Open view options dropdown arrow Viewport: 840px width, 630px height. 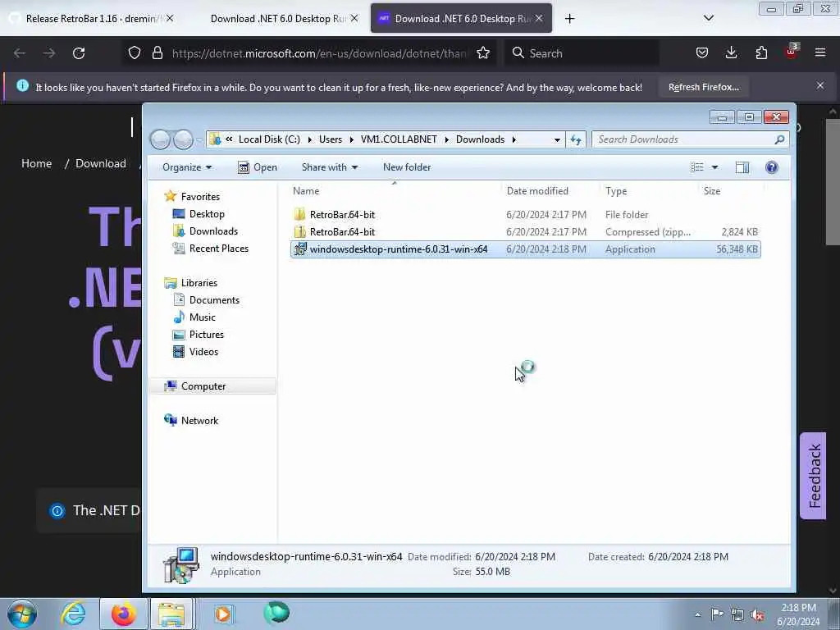pos(714,167)
